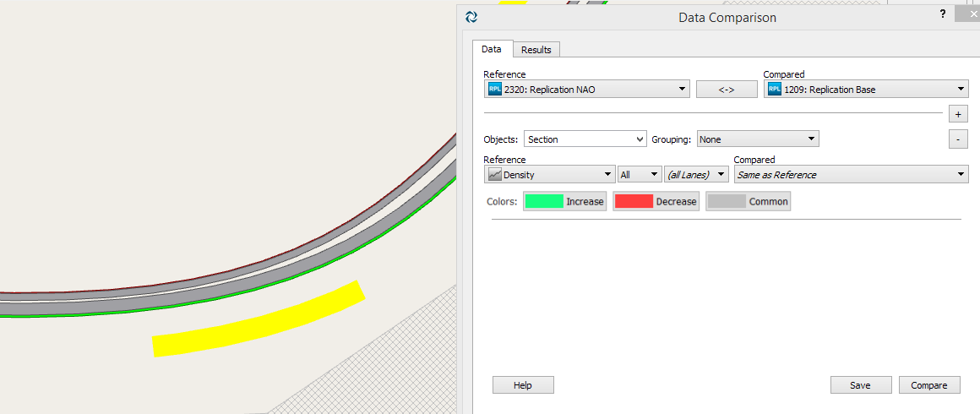Viewport: 980px width, 414px height.
Task: Open the vehicle type All dropdown
Action: pos(639,175)
